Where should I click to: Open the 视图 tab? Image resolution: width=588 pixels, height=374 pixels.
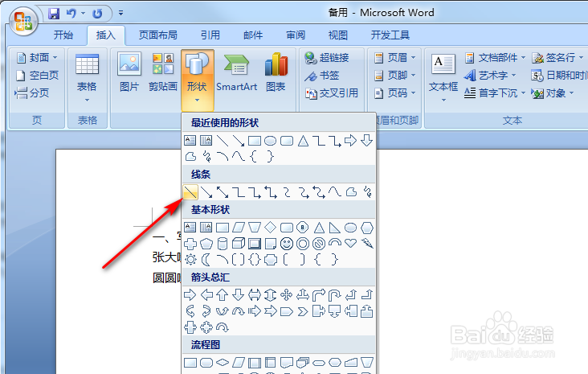tap(338, 35)
